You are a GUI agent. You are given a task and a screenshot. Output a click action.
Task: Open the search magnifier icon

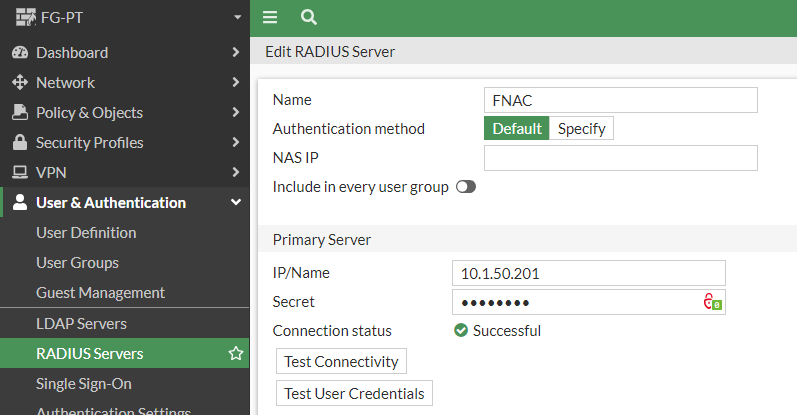click(308, 17)
